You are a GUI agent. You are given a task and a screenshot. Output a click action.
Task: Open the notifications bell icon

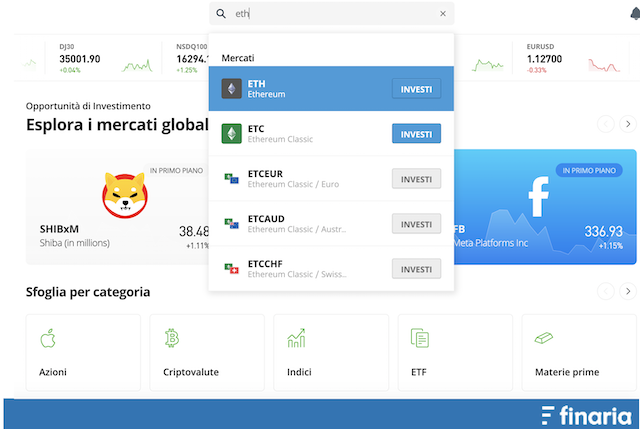635,14
